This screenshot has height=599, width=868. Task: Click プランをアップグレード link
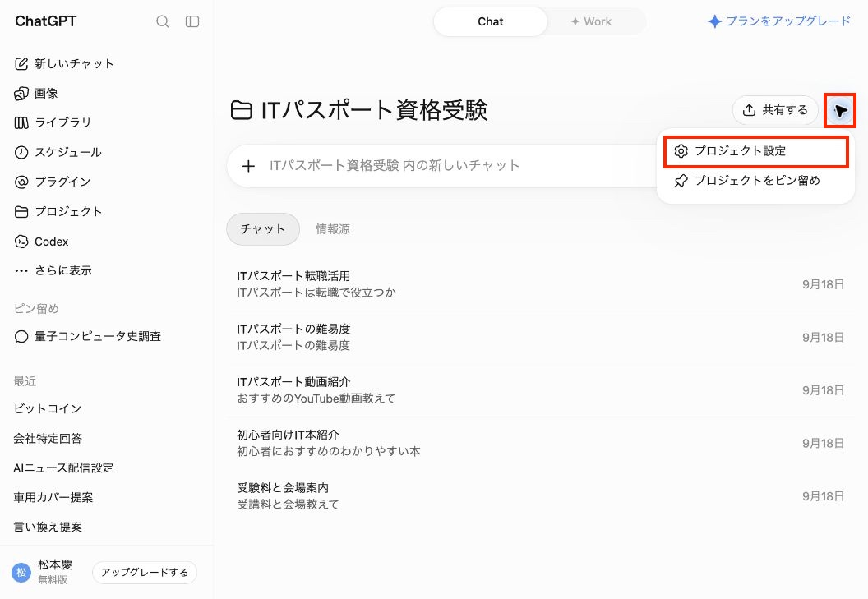pos(779,21)
